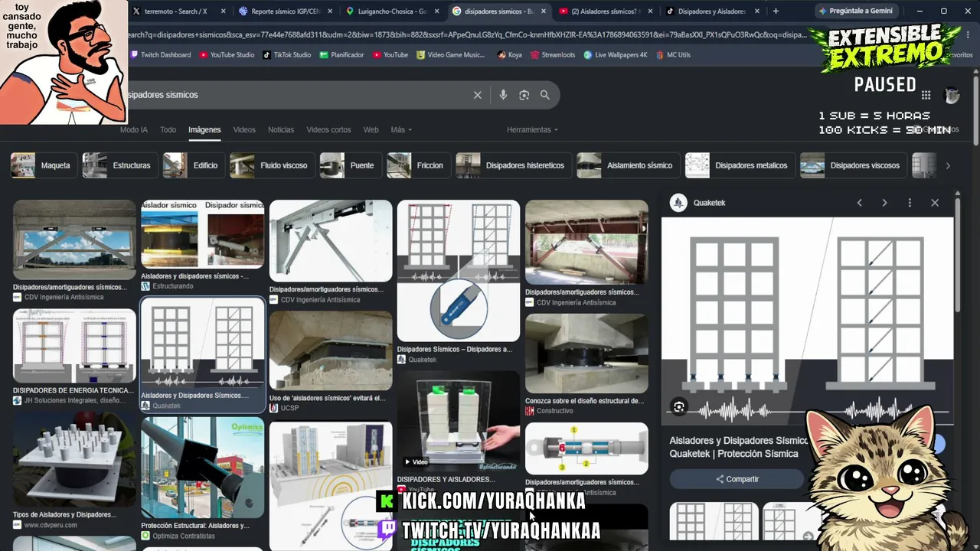Close the 'Reporte sísmico IGP/CEN' tab

pos(330,11)
